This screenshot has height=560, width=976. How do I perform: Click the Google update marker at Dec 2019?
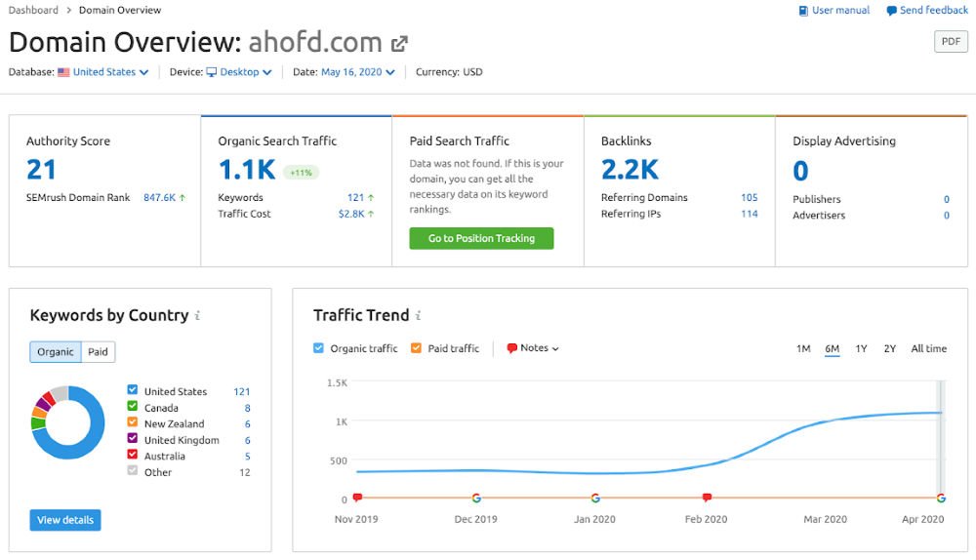476,498
